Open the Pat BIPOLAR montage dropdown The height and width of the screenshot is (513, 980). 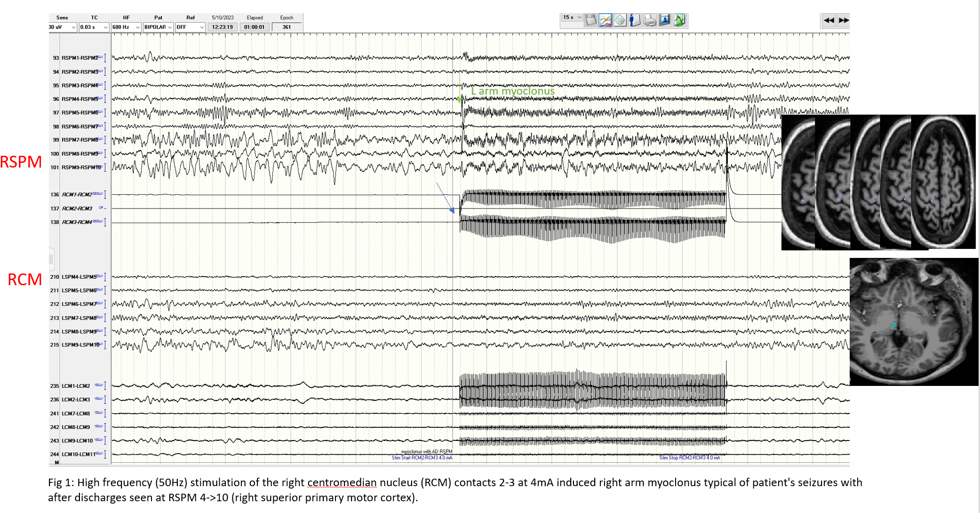170,27
